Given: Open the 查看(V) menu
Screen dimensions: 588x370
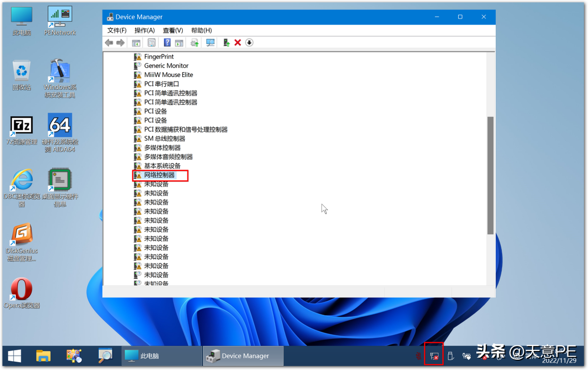Looking at the screenshot, I should [173, 30].
